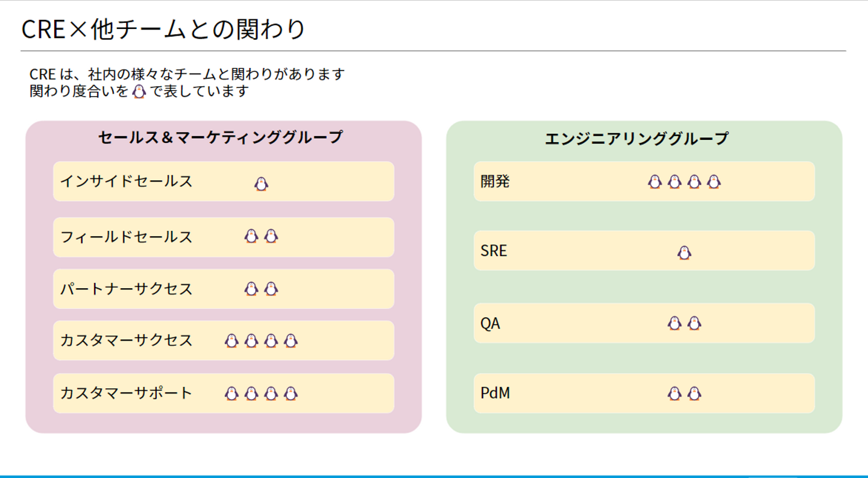This screenshot has width=868, height=478.
Task: Click the rightmost penguin in the カスタマーサポート row
Action: click(291, 394)
